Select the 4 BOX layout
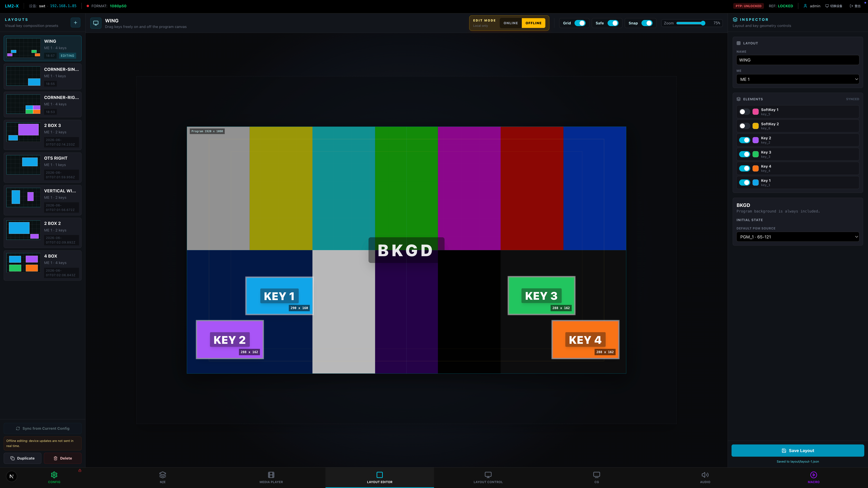 [x=42, y=265]
